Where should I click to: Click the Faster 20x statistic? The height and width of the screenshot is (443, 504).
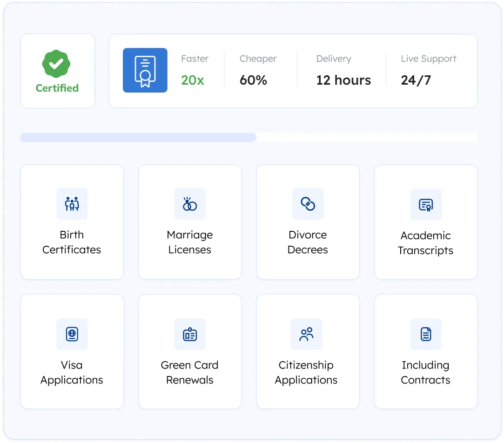click(195, 70)
